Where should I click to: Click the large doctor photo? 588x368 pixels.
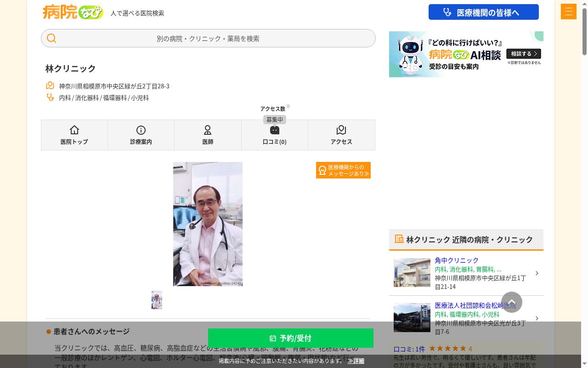(208, 224)
